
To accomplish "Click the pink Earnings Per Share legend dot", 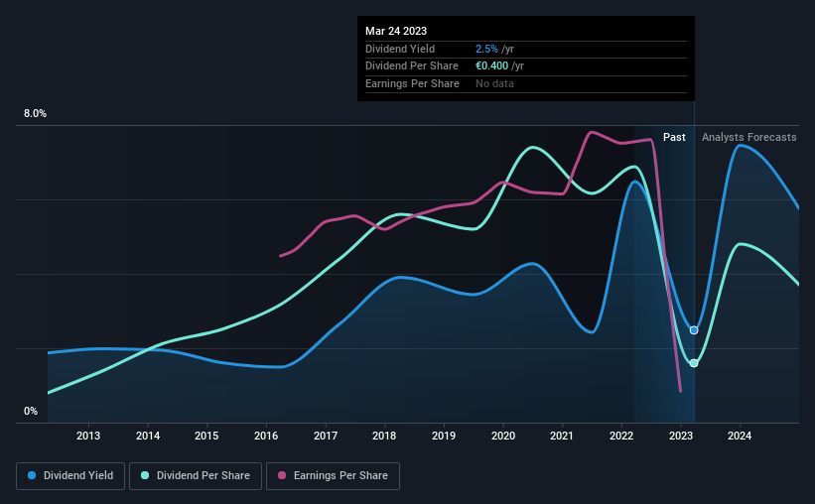I will 282,475.
